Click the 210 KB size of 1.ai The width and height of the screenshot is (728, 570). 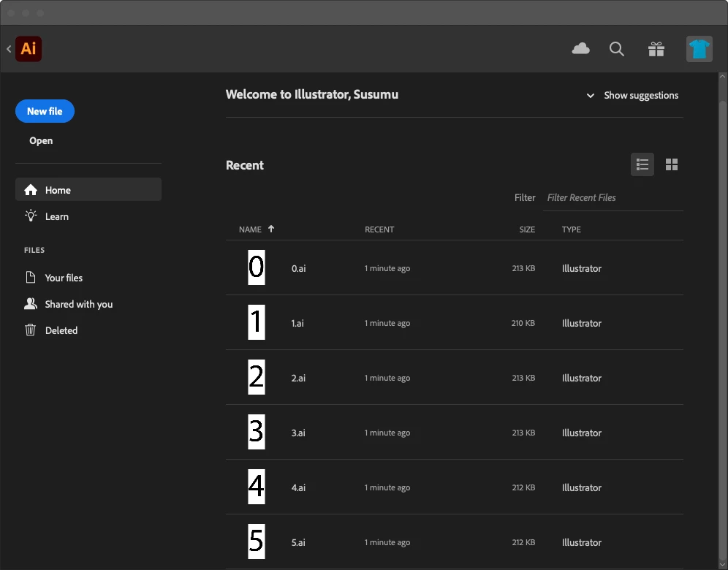(x=523, y=323)
